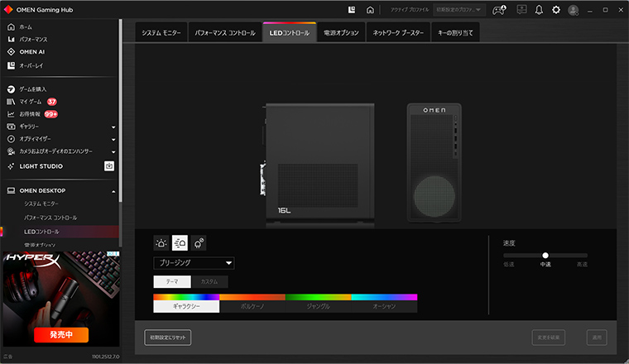
Task: Collapse OMEN DESKTOP section
Action: point(113,191)
